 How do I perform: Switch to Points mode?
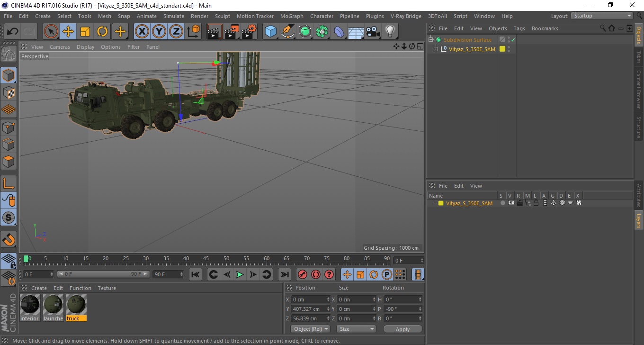coord(9,127)
